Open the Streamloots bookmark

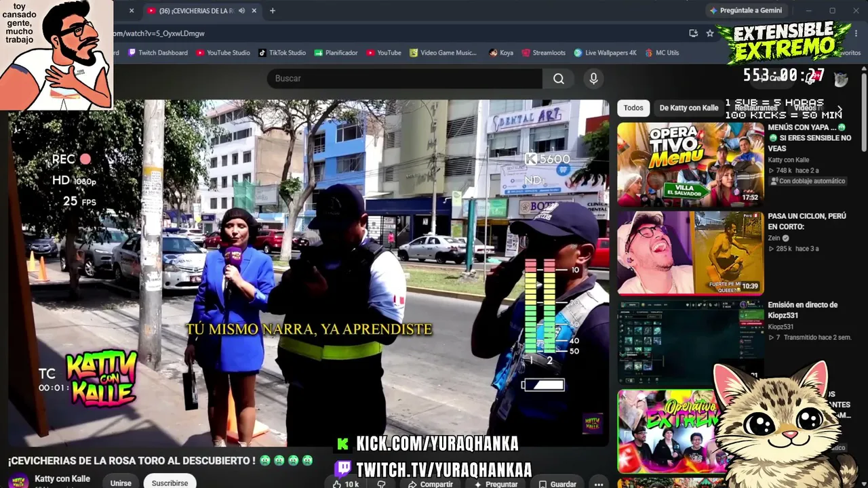543,53
